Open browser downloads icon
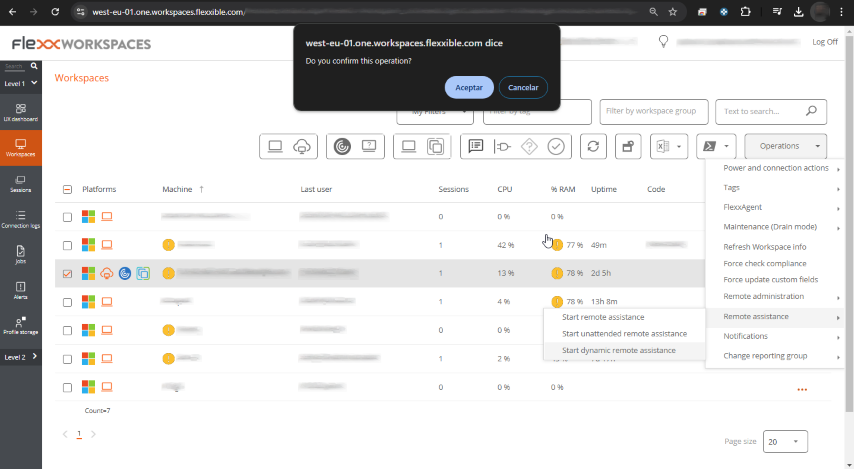 click(x=798, y=12)
